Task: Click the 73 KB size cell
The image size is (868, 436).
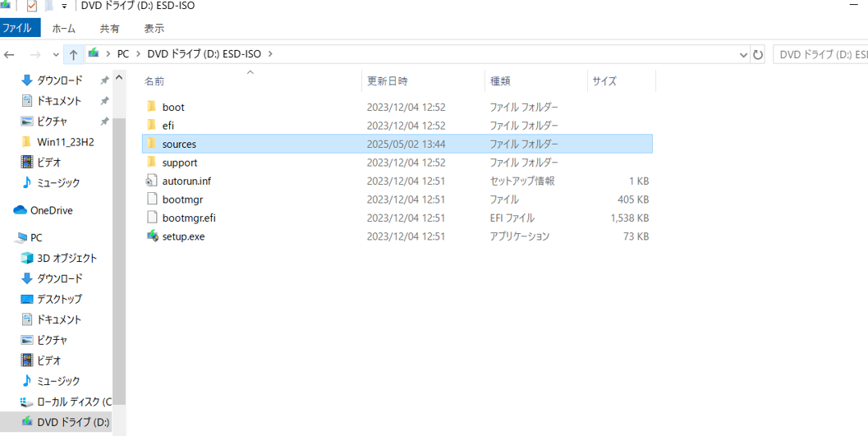Action: (x=636, y=236)
